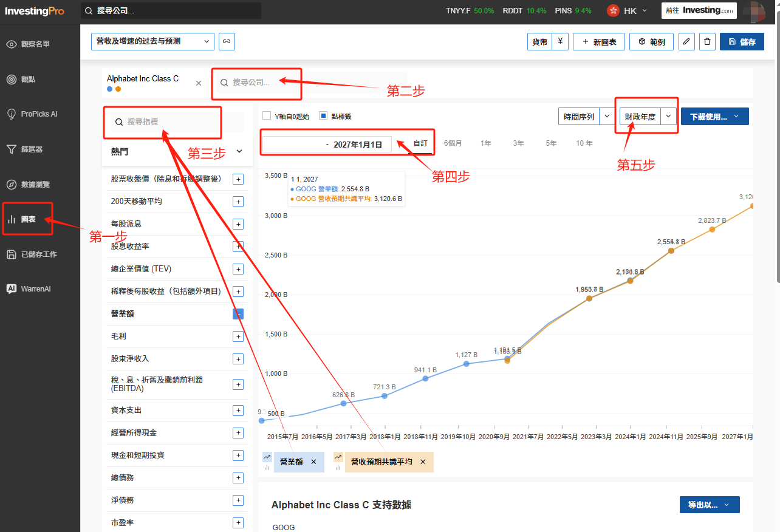Set 營收預期共識平均 series to bar icon
Viewport: 780px width, 532px height.
338,468
